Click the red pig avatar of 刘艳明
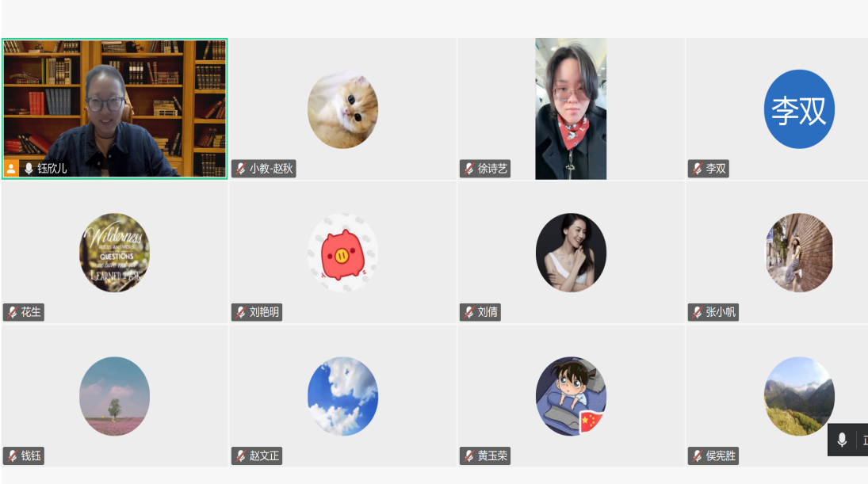868x484 pixels. (342, 253)
